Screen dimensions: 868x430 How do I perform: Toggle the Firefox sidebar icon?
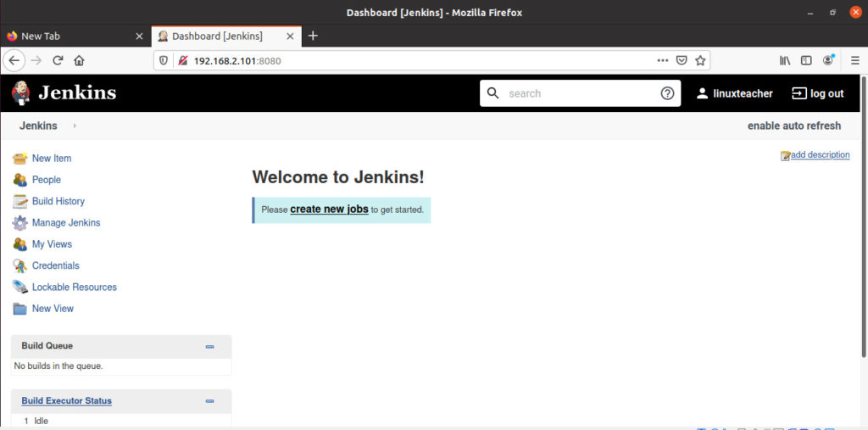coord(807,60)
